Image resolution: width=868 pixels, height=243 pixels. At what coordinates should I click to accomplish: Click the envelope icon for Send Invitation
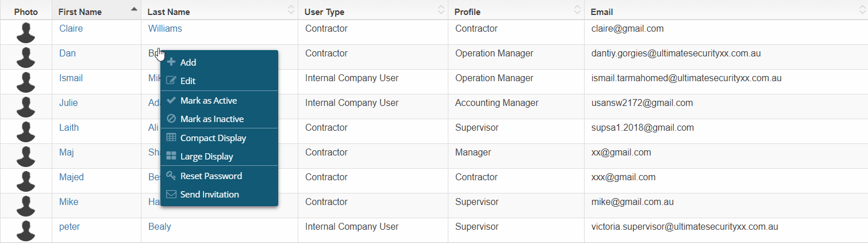171,195
